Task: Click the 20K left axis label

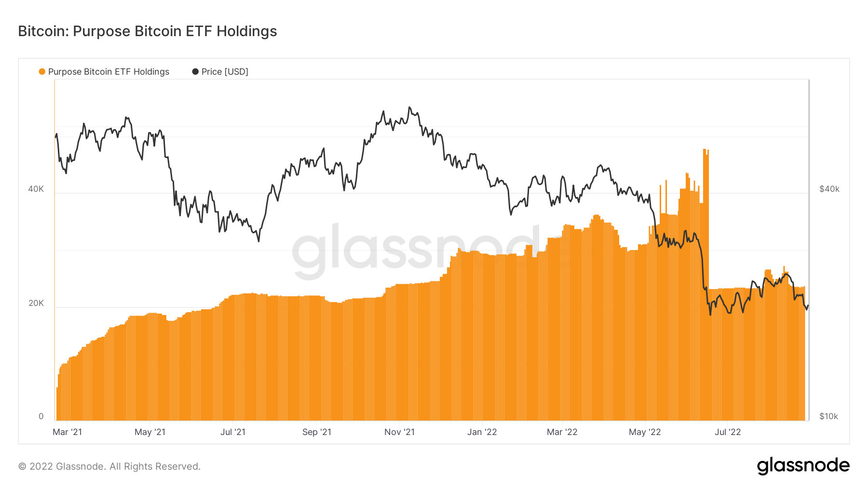Action: point(36,303)
